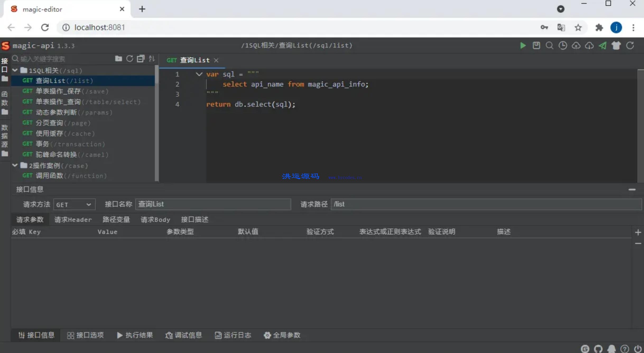
Task: Open the saved passwords key icon
Action: [x=544, y=27]
